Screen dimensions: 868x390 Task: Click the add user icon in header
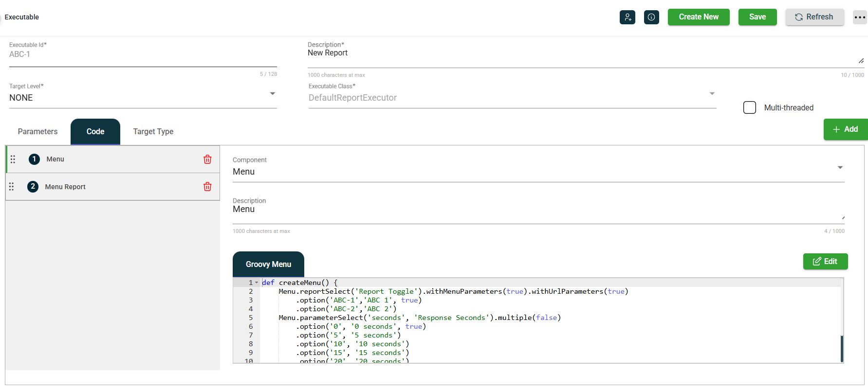[627, 17]
